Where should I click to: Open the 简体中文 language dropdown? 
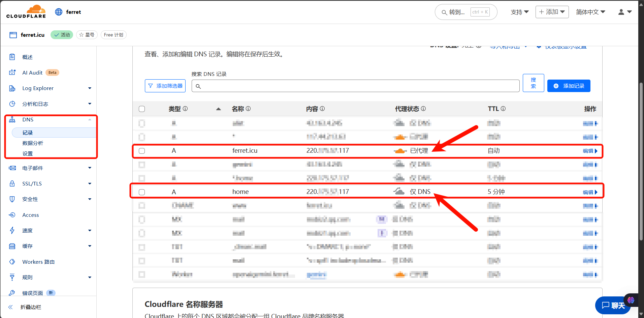coord(590,12)
